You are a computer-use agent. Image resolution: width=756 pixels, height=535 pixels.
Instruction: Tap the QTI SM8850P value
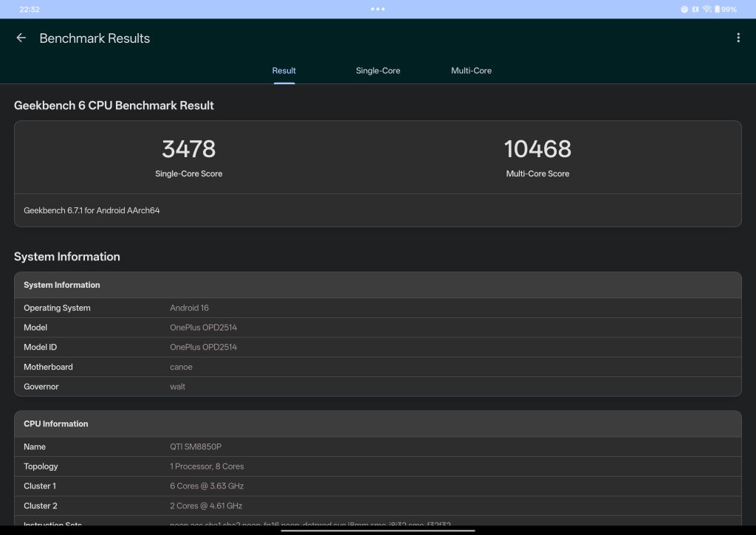coord(195,446)
